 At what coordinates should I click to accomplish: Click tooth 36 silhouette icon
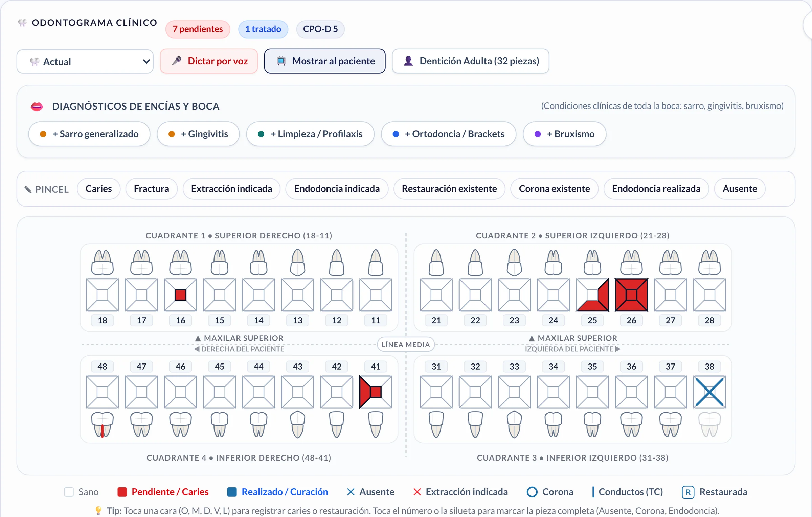click(x=631, y=425)
